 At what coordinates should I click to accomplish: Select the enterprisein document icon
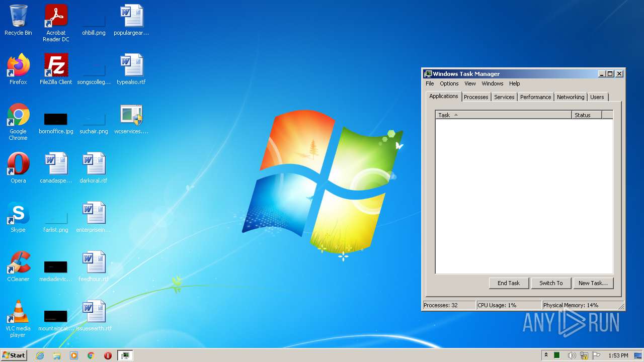pyautogui.click(x=94, y=217)
